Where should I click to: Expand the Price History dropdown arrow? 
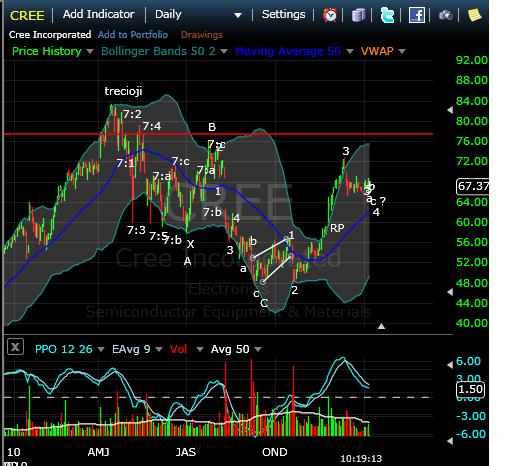[x=90, y=51]
